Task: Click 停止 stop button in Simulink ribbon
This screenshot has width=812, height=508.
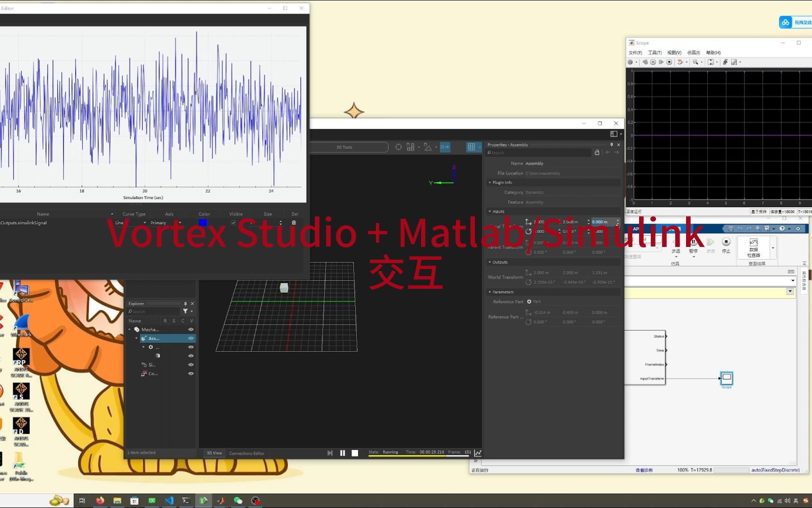Action: point(726,245)
